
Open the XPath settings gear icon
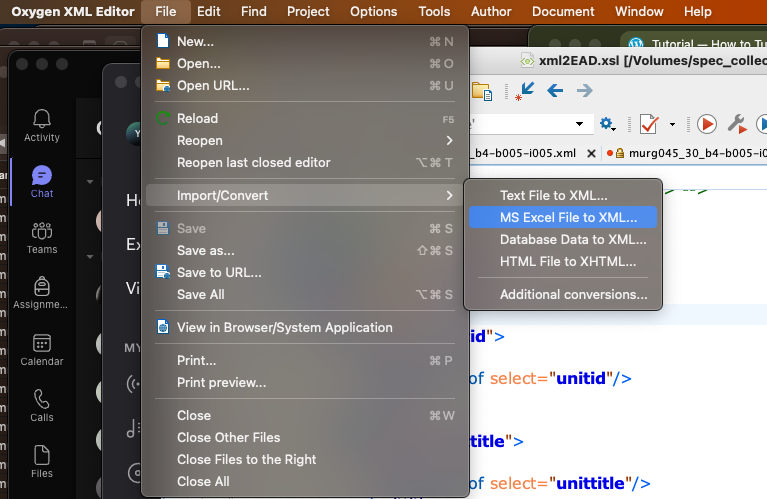(607, 124)
